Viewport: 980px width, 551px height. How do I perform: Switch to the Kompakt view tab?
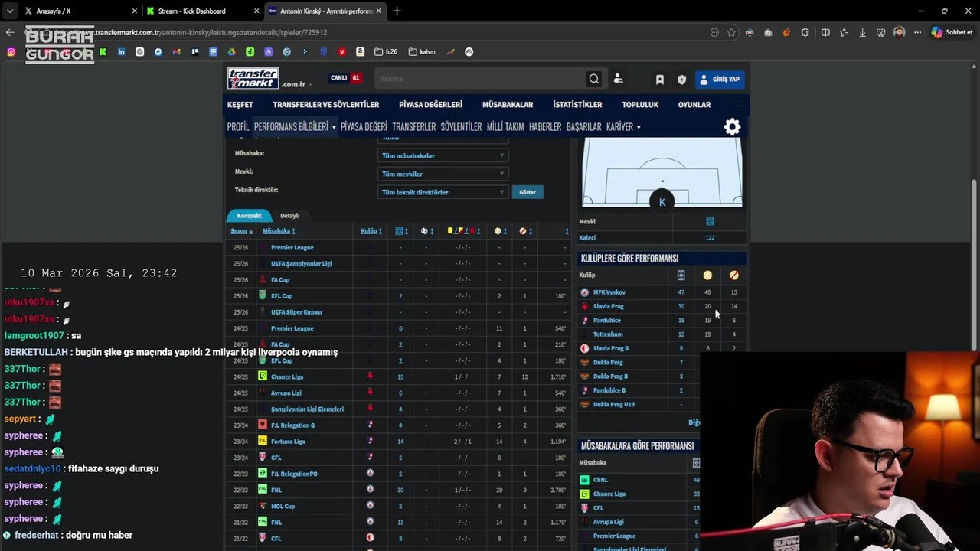[x=249, y=216]
